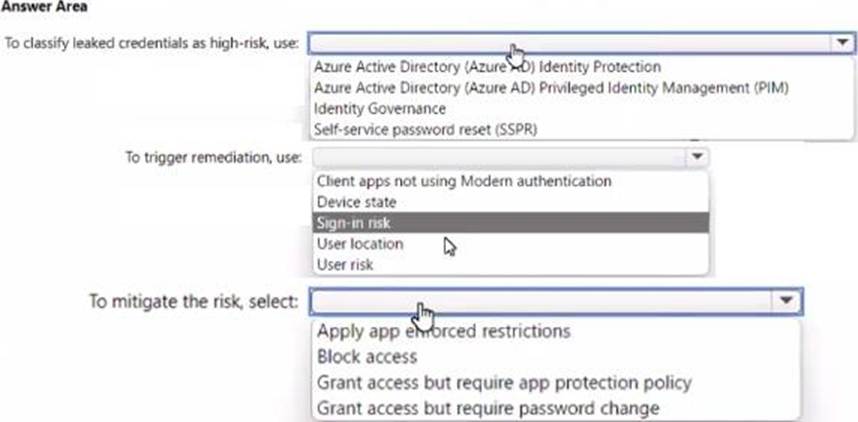Image resolution: width=858 pixels, height=422 pixels.
Task: Select Grant access but require password change
Action: point(488,408)
